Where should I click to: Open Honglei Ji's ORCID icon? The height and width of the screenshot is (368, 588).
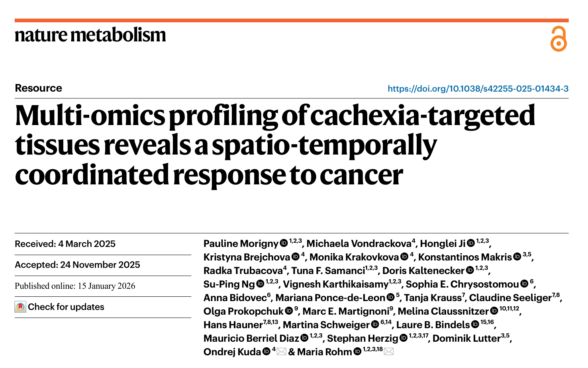tap(470, 243)
